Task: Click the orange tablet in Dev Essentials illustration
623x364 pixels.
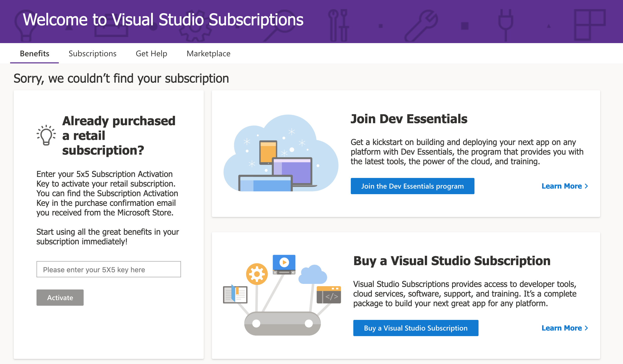Action: click(x=268, y=152)
